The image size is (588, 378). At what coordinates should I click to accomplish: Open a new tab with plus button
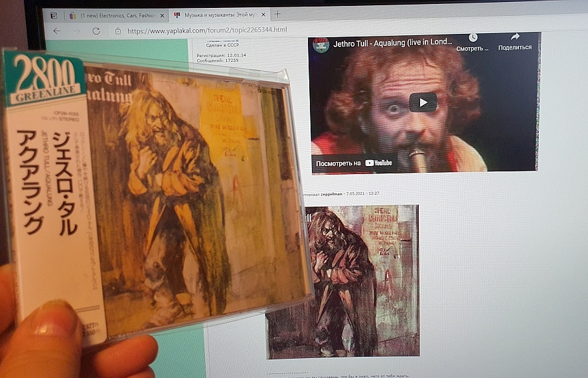coord(278,14)
